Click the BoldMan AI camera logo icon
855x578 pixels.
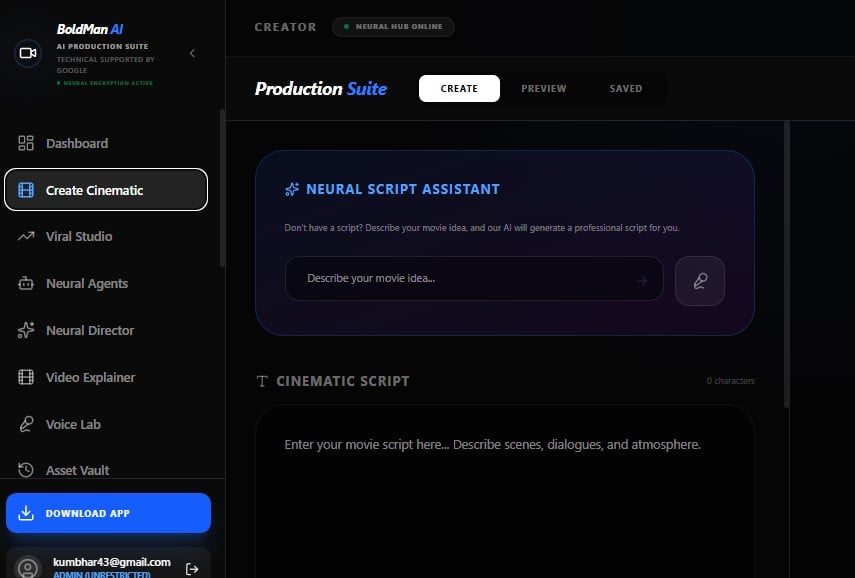pyautogui.click(x=28, y=53)
